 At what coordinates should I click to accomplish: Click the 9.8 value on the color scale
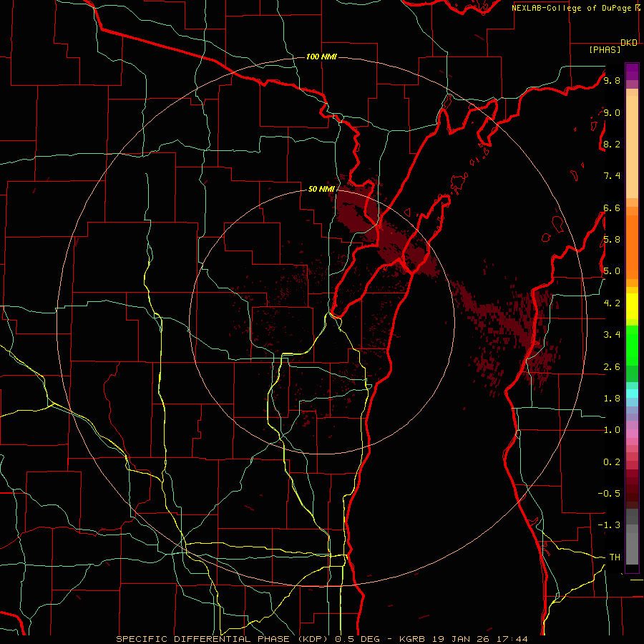(612, 81)
